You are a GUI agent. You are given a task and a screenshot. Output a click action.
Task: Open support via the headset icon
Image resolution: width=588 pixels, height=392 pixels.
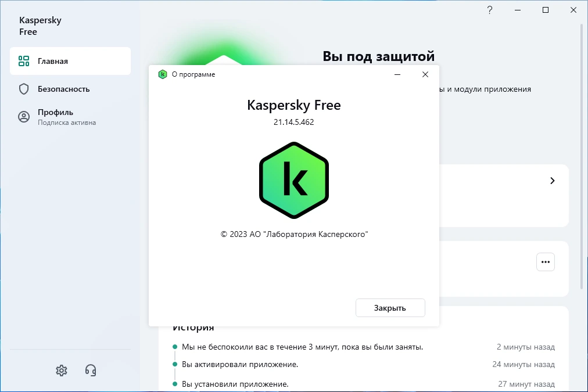(91, 371)
